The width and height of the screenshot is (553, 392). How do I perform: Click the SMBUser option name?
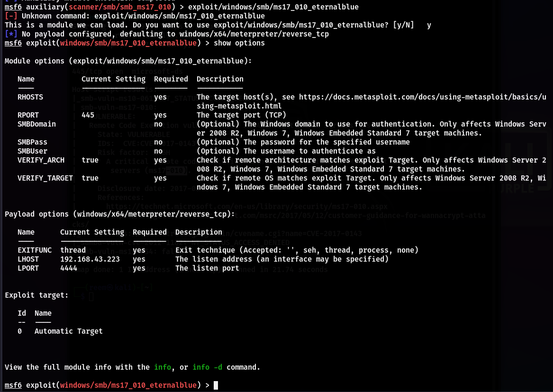pos(32,151)
